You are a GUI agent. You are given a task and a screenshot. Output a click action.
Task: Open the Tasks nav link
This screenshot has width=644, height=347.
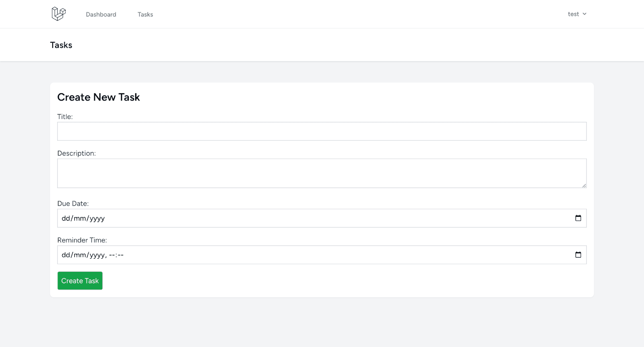145,14
